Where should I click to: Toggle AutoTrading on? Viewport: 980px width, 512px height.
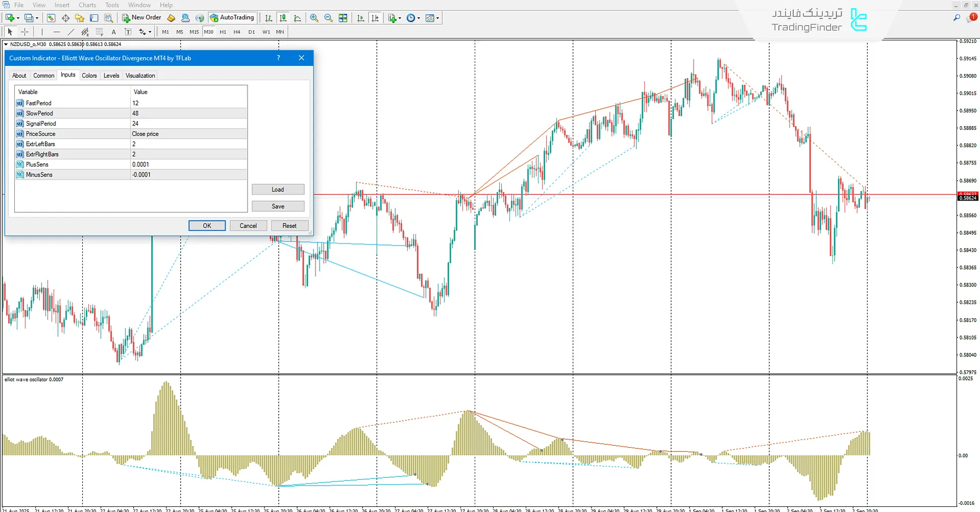pyautogui.click(x=233, y=17)
